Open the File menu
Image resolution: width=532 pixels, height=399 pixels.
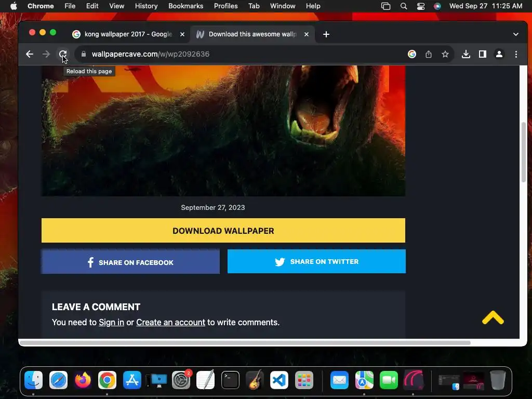[x=70, y=6]
